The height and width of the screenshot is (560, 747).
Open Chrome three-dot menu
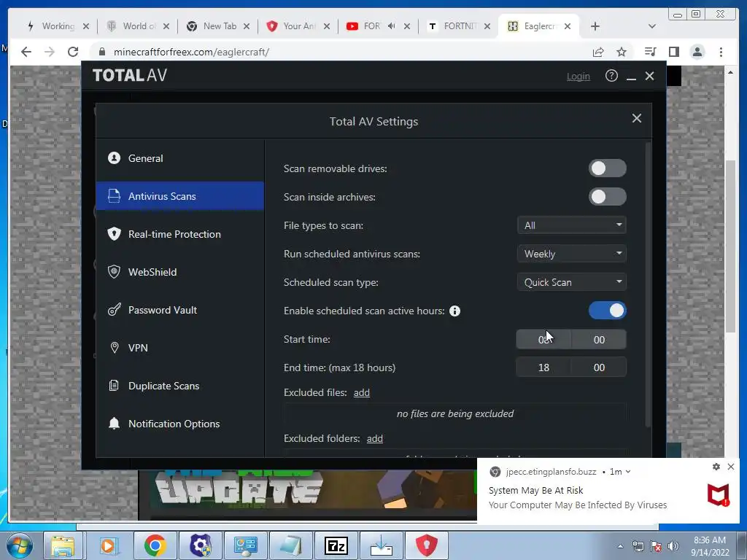tap(721, 52)
